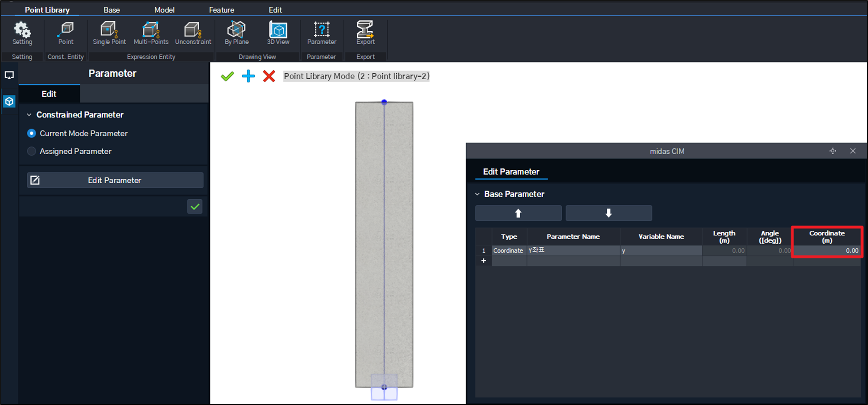
Task: Collapse the Base Parameter section
Action: 477,194
